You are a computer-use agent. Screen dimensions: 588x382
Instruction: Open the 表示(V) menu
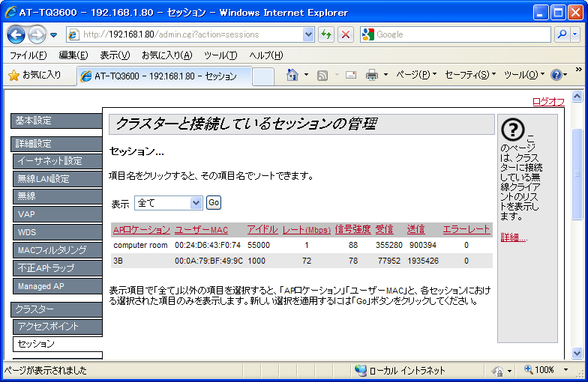tap(115, 55)
